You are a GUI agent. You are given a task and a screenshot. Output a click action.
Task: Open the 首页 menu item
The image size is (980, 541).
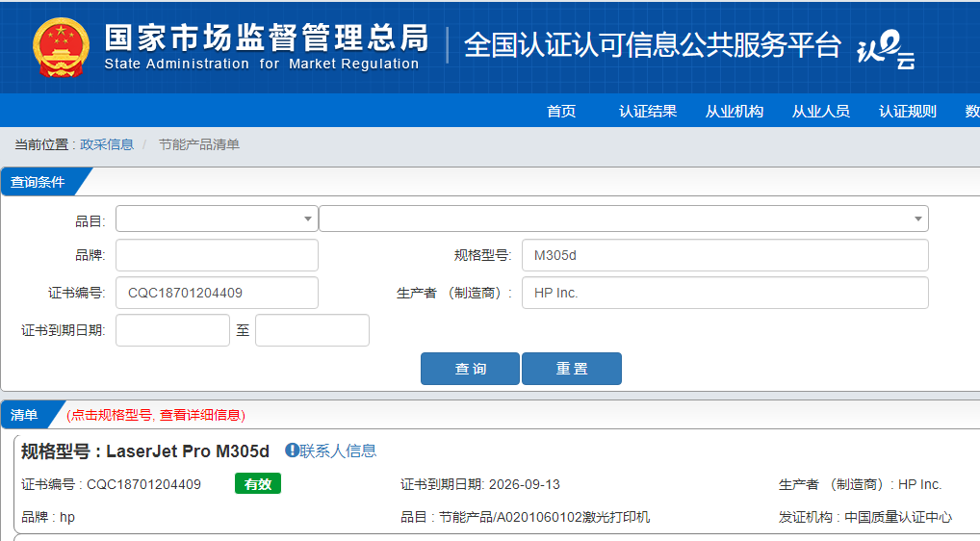(561, 112)
